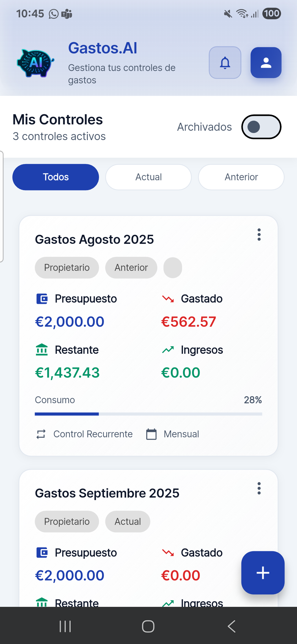Tap the Mensual calendar icon
Screen dimensions: 297x644
click(151, 434)
